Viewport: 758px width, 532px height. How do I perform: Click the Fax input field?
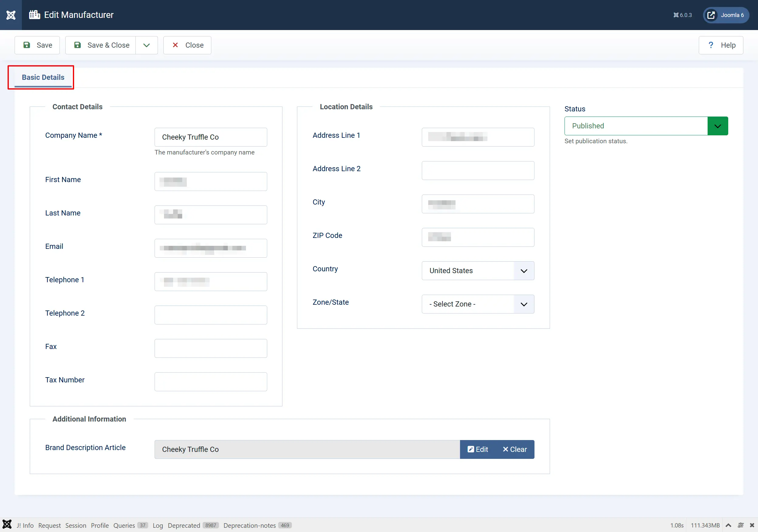[x=211, y=348]
